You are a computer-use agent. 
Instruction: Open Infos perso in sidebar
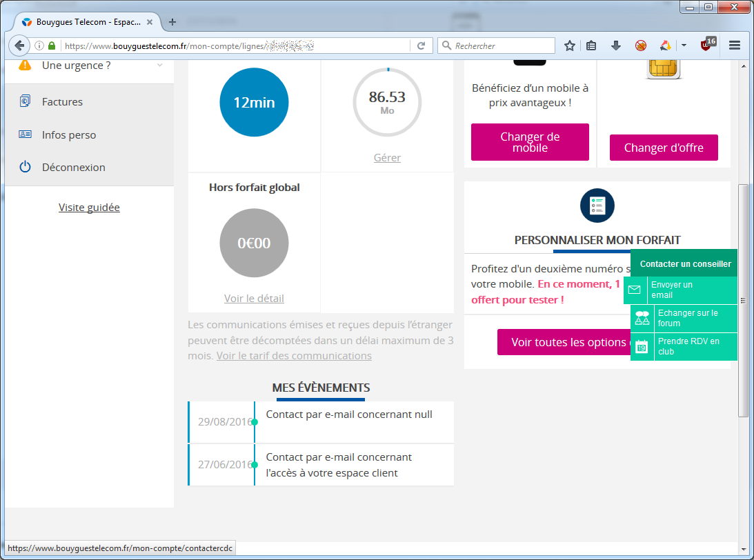pos(68,134)
